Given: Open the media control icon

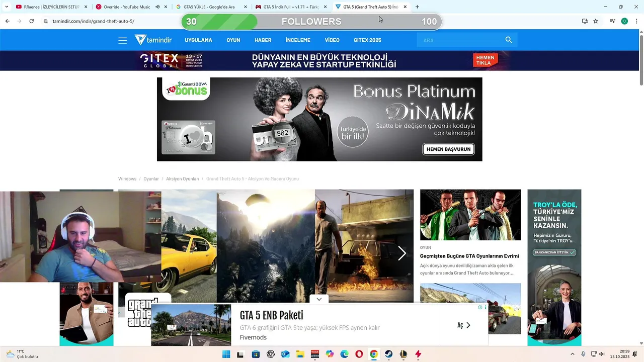Looking at the screenshot, I should point(612,21).
